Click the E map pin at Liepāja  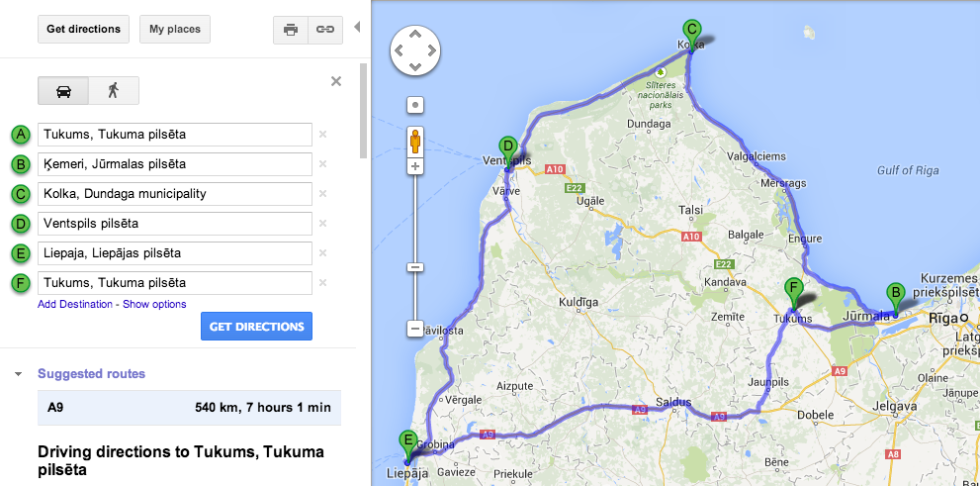point(408,447)
